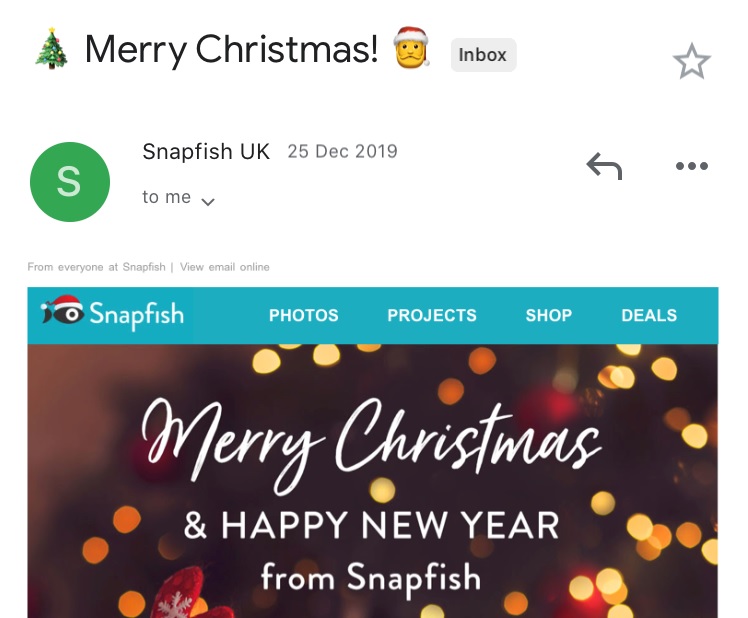Go to PHOTOS in the Snapfish header

click(303, 315)
